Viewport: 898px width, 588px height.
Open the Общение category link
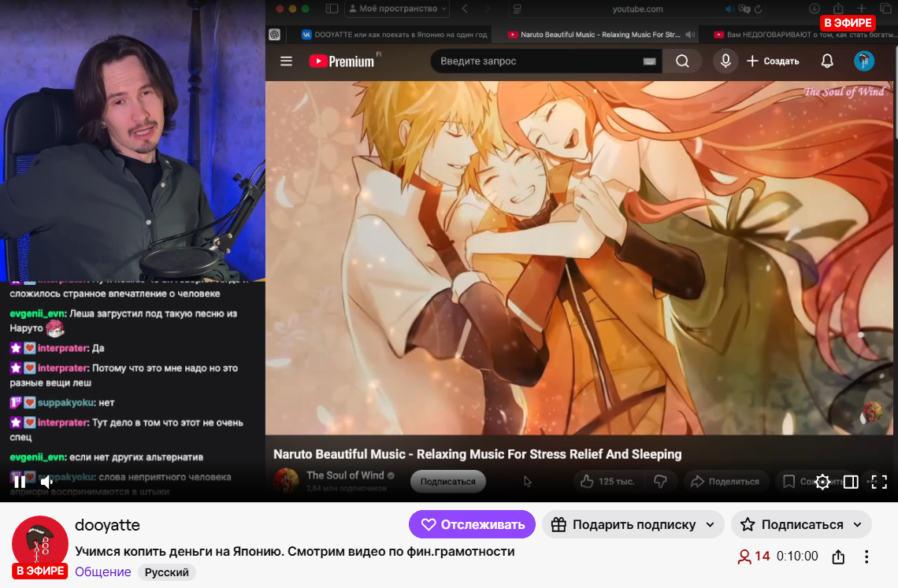click(103, 572)
